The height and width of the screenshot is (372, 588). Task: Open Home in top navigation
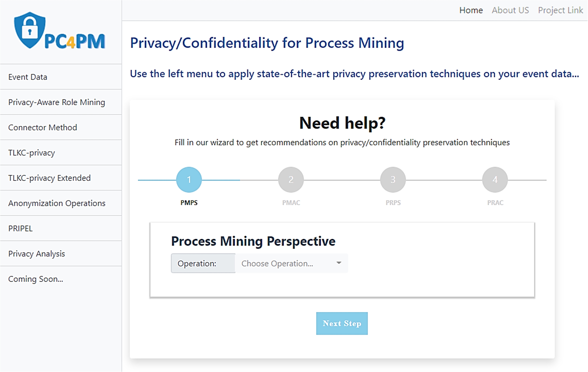[x=471, y=10]
